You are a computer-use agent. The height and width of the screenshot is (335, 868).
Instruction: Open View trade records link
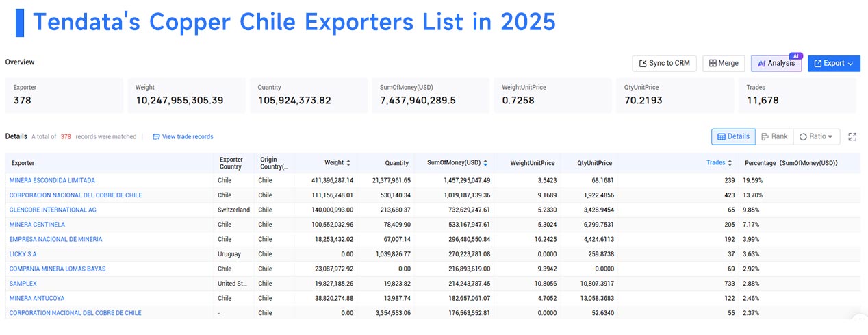tap(183, 136)
